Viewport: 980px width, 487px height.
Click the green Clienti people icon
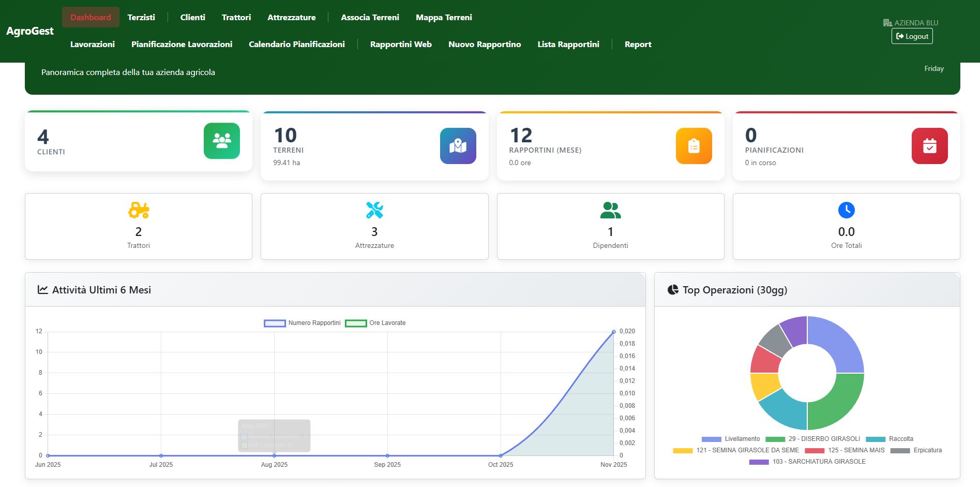click(x=221, y=141)
